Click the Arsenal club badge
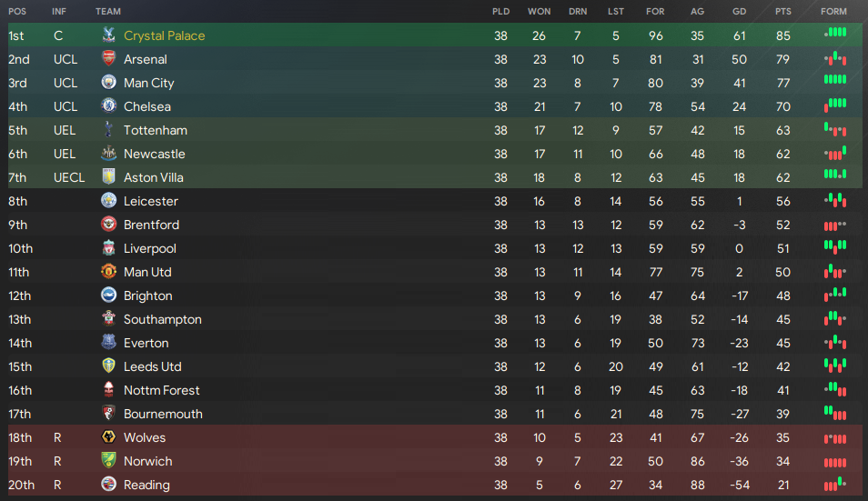This screenshot has width=868, height=501. point(108,58)
